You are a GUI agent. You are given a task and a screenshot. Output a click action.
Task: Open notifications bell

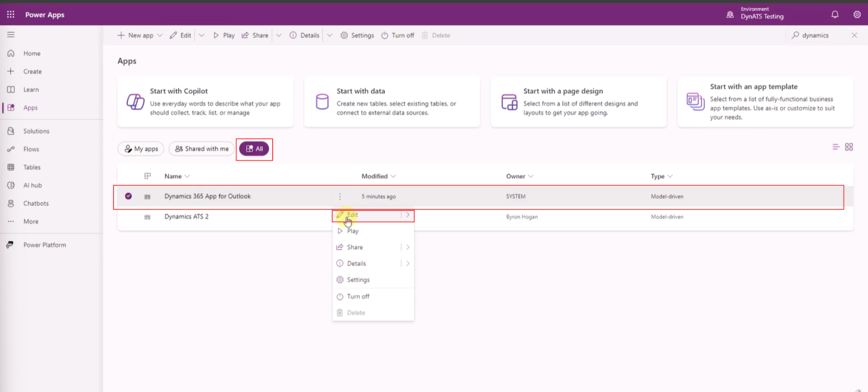[835, 14]
